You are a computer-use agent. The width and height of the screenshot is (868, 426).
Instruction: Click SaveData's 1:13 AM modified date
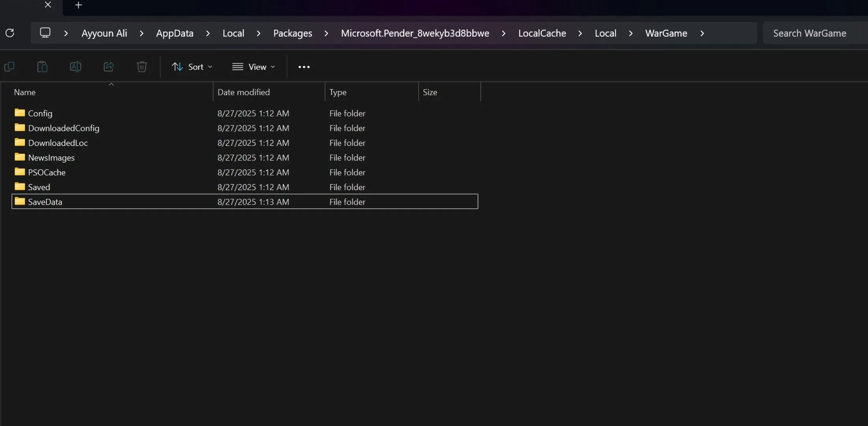(x=253, y=202)
